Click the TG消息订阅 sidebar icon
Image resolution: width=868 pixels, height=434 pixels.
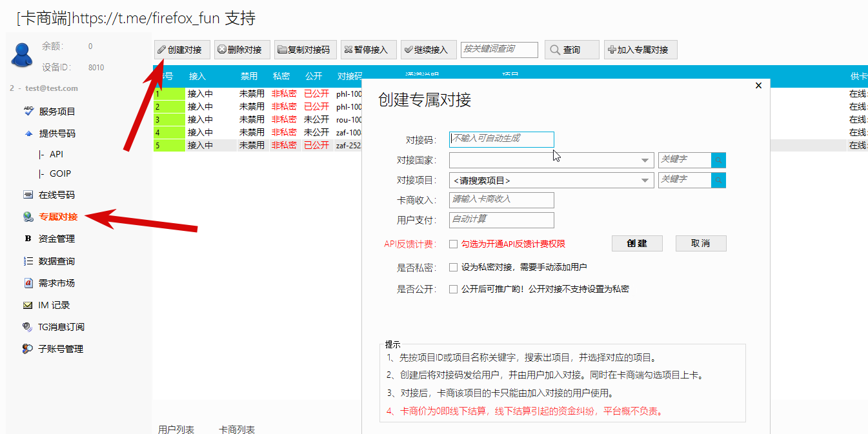point(28,327)
